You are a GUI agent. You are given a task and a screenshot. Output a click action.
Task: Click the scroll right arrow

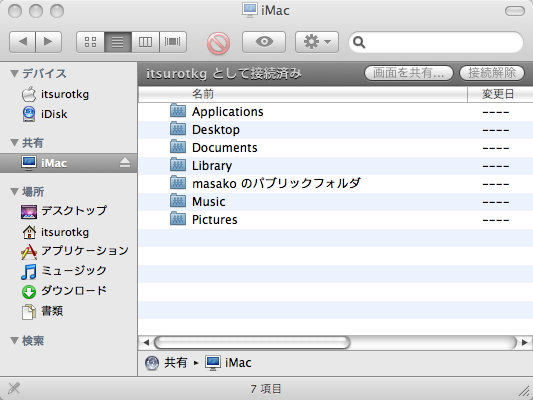pos(525,342)
